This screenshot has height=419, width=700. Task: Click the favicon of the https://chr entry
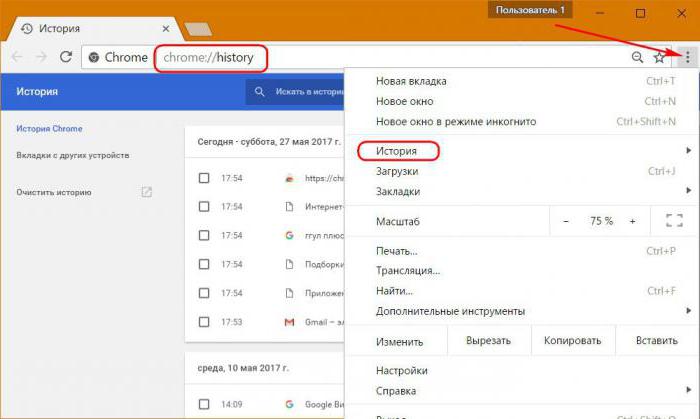point(289,178)
